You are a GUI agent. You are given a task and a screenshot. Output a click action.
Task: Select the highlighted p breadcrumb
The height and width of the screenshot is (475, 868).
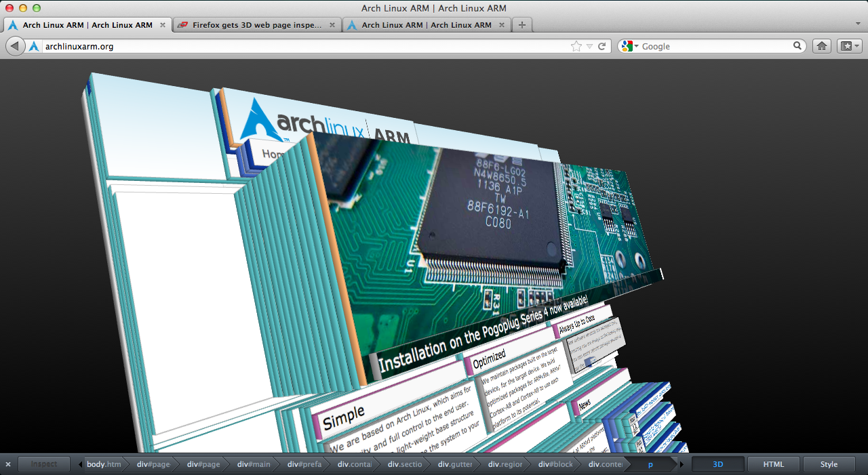[650, 464]
